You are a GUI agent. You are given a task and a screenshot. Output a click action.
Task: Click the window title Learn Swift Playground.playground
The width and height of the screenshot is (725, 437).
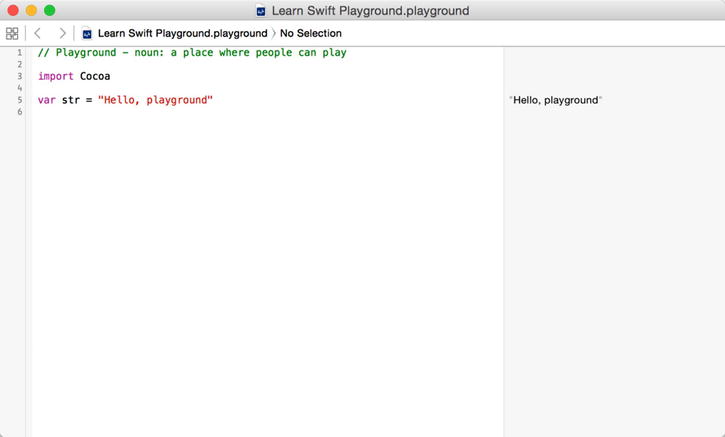[370, 11]
